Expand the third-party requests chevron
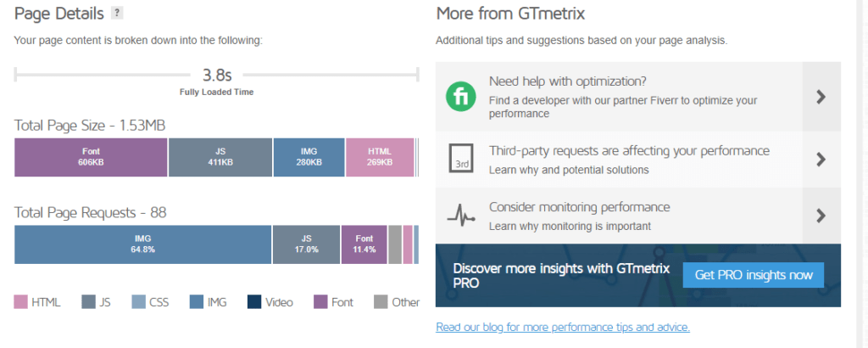This screenshot has width=868, height=348. pos(821,159)
